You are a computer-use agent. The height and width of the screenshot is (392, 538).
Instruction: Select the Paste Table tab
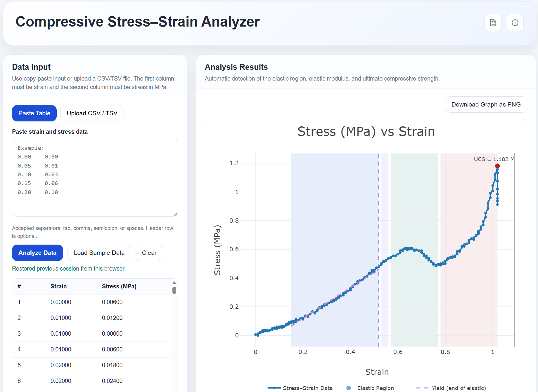click(34, 113)
